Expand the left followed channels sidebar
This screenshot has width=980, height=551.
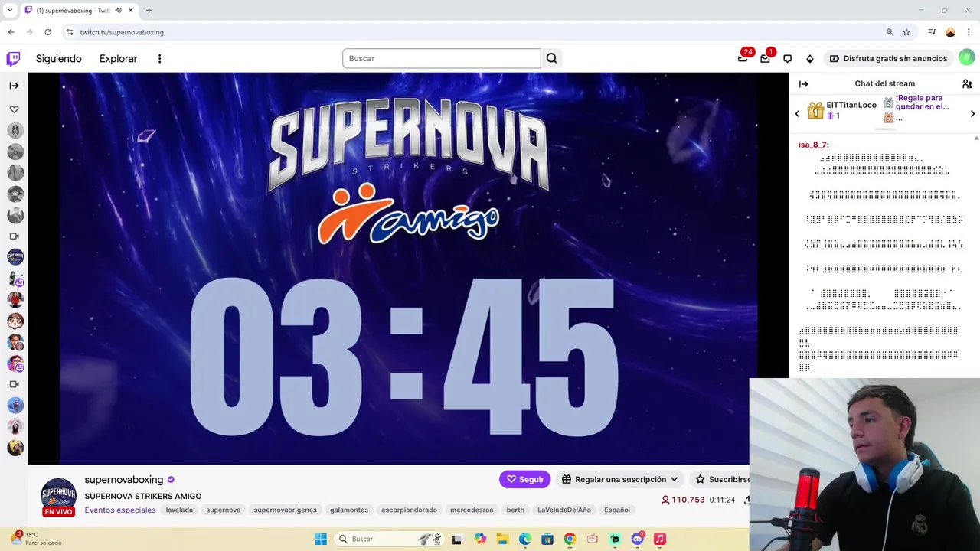click(14, 86)
